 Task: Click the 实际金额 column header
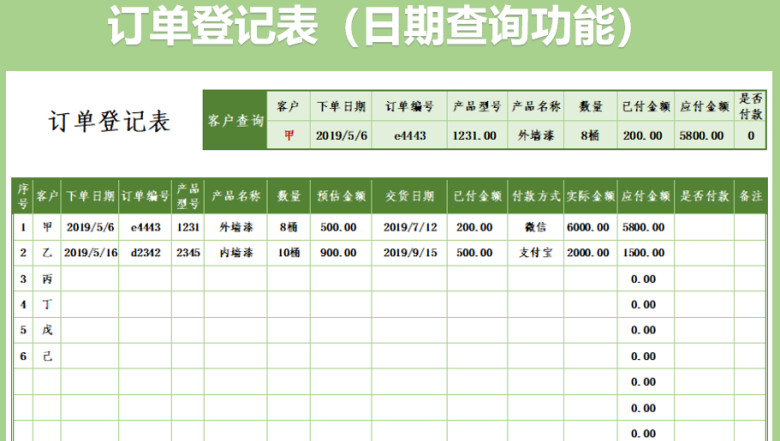pos(590,196)
